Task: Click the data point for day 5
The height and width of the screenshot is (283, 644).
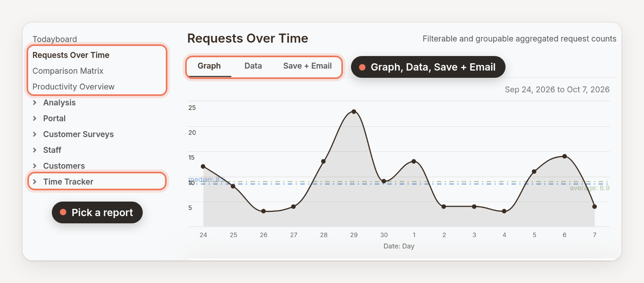Action: [535, 172]
